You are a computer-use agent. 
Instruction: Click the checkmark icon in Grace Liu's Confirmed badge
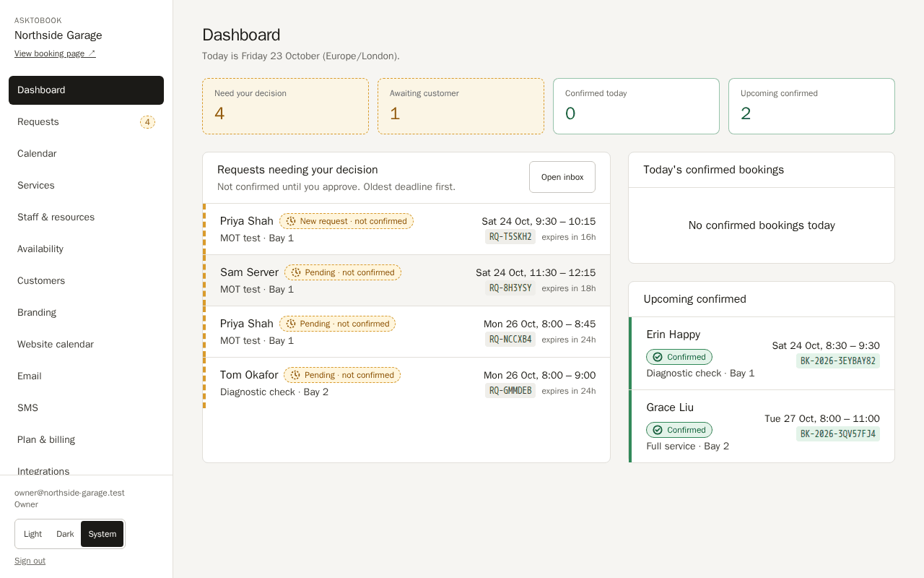click(658, 430)
